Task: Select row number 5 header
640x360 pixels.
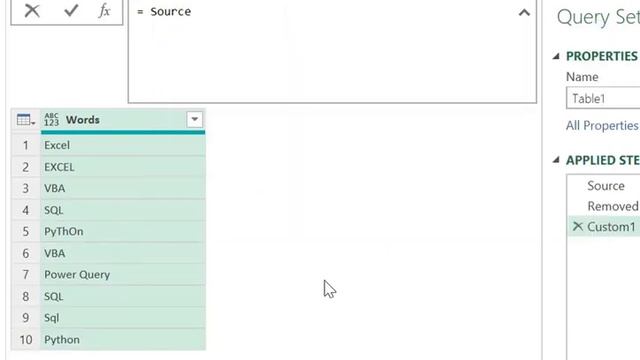Action: pos(26,231)
